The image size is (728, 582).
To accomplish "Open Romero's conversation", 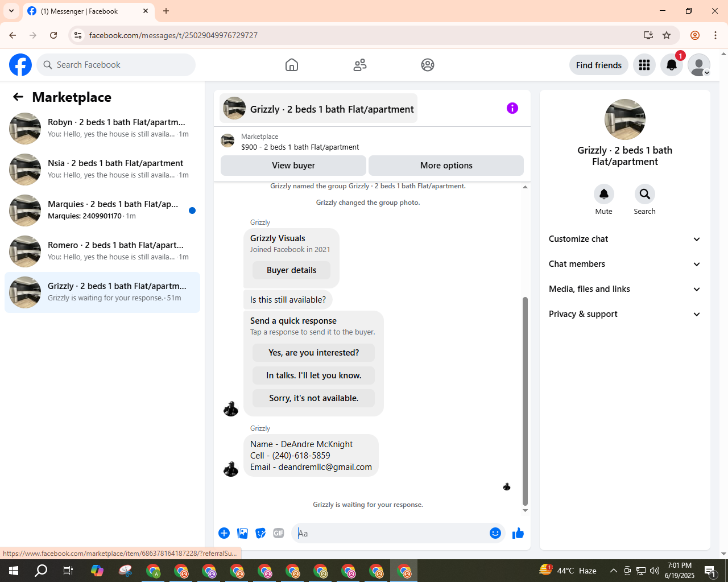I will coord(102,251).
